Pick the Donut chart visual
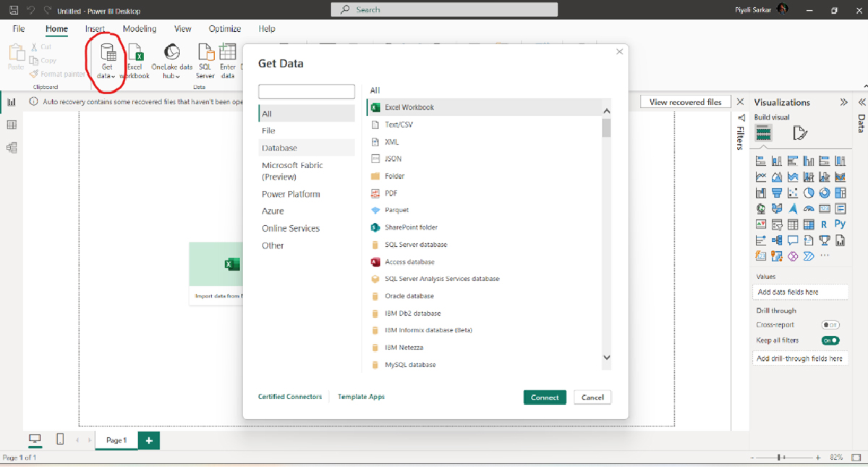This screenshot has width=868, height=467. click(x=825, y=193)
